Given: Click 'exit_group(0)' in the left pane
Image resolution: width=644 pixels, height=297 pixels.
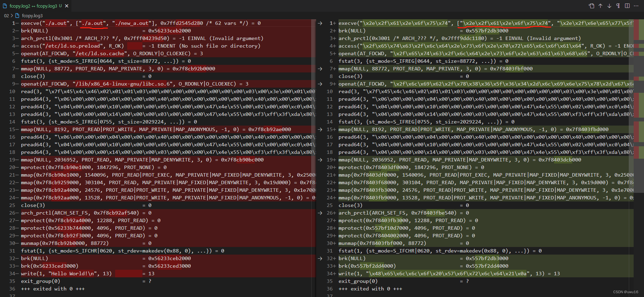Looking at the screenshot, I should 41,281.
